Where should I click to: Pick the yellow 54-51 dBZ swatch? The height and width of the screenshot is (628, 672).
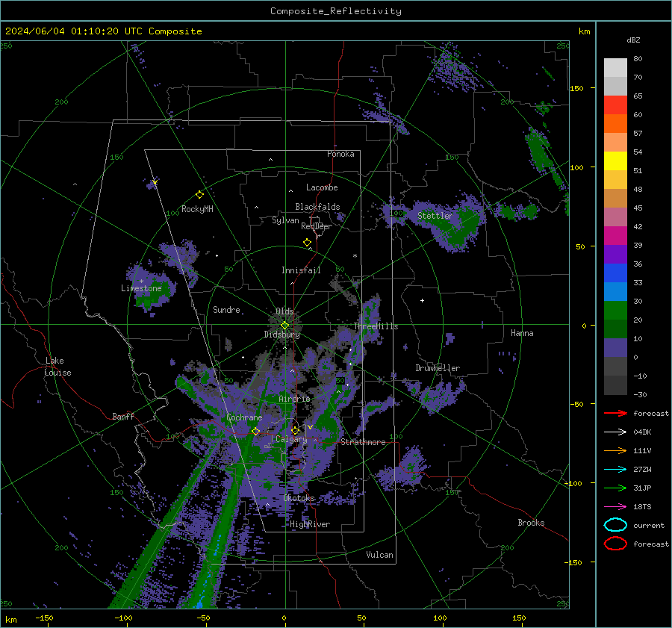[x=615, y=161]
